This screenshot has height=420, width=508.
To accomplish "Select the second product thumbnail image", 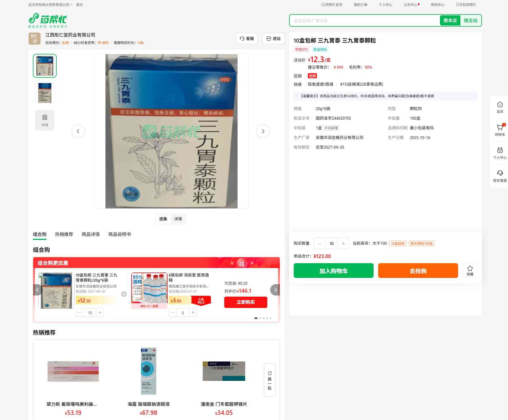I will pyautogui.click(x=45, y=93).
